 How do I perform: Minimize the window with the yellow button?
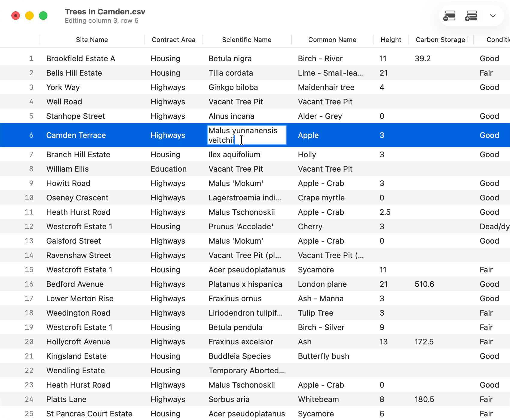29,16
